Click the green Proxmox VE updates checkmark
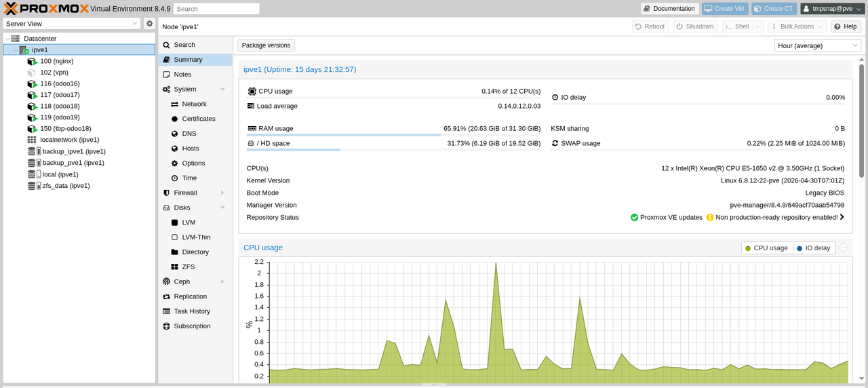The image size is (868, 388). 634,218
